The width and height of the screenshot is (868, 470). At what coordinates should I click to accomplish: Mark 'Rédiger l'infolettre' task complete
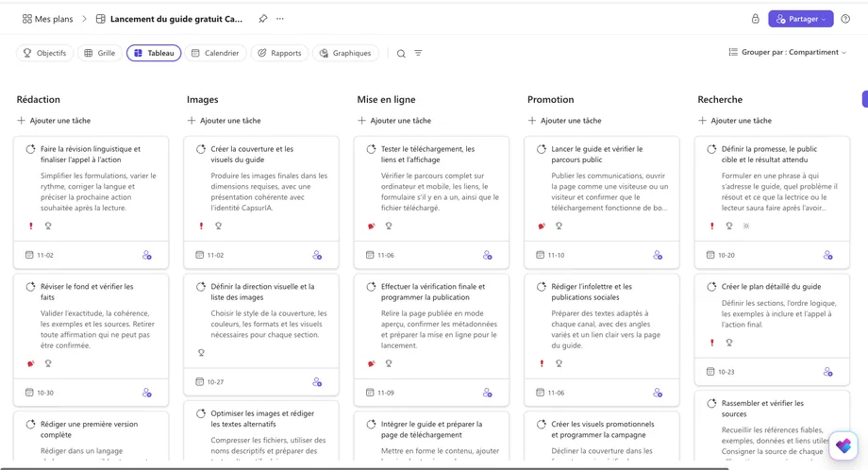(542, 287)
